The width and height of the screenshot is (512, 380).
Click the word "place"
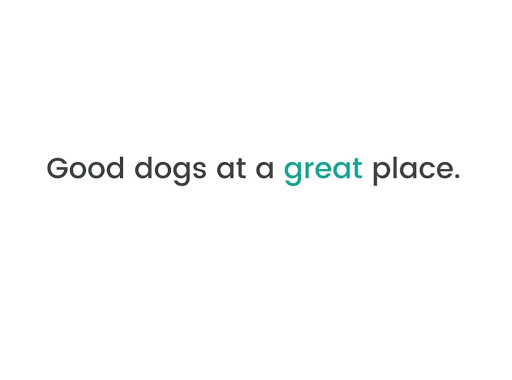(412, 171)
